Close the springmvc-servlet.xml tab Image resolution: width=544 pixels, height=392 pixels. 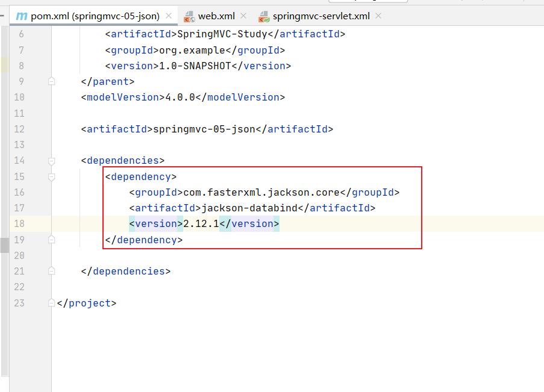coord(378,16)
